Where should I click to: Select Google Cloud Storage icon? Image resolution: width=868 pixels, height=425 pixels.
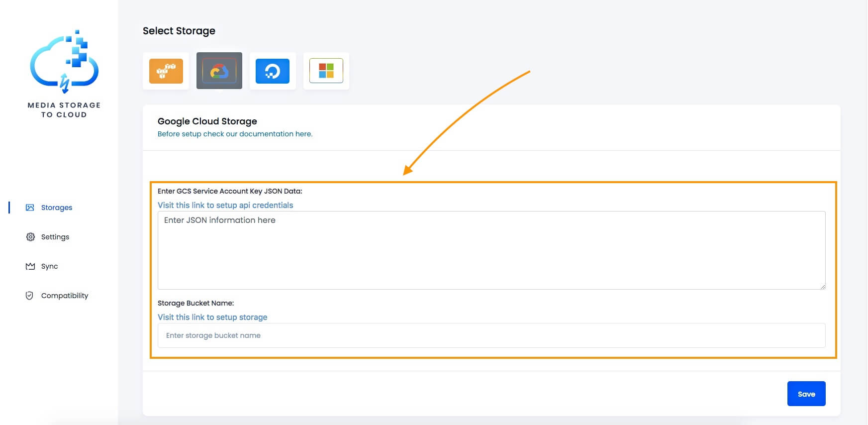[x=219, y=71]
